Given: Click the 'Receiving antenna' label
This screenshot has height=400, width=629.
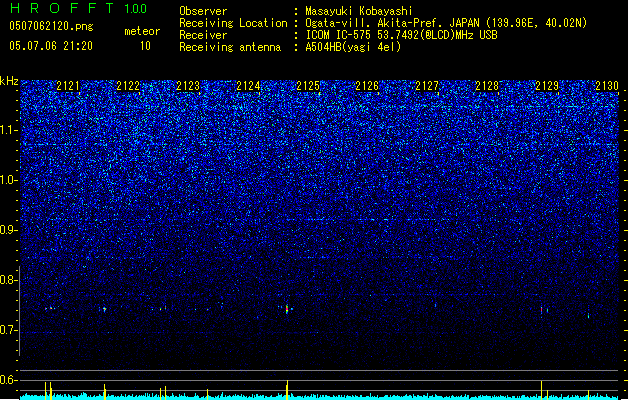Looking at the screenshot, I should pyautogui.click(x=230, y=47).
